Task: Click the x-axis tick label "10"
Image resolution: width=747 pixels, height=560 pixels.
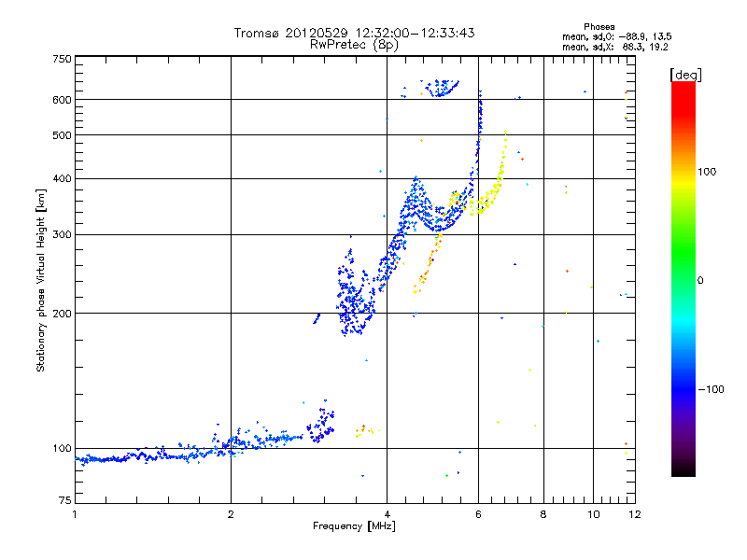Action: (594, 514)
